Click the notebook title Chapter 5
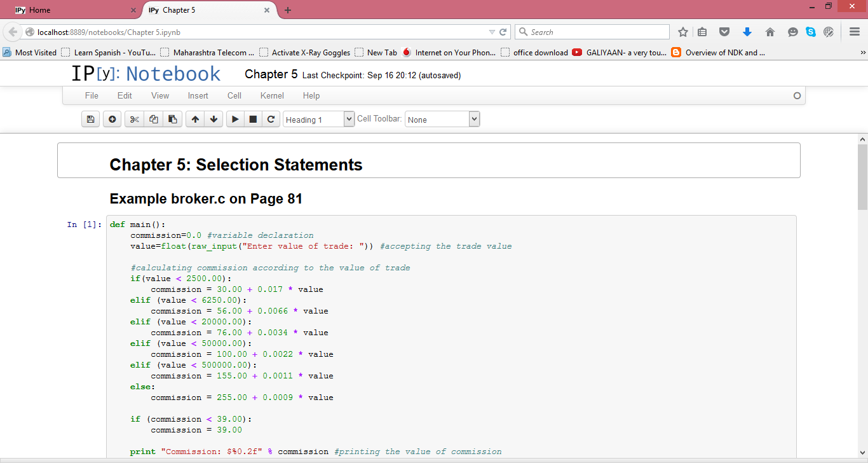 coord(271,74)
